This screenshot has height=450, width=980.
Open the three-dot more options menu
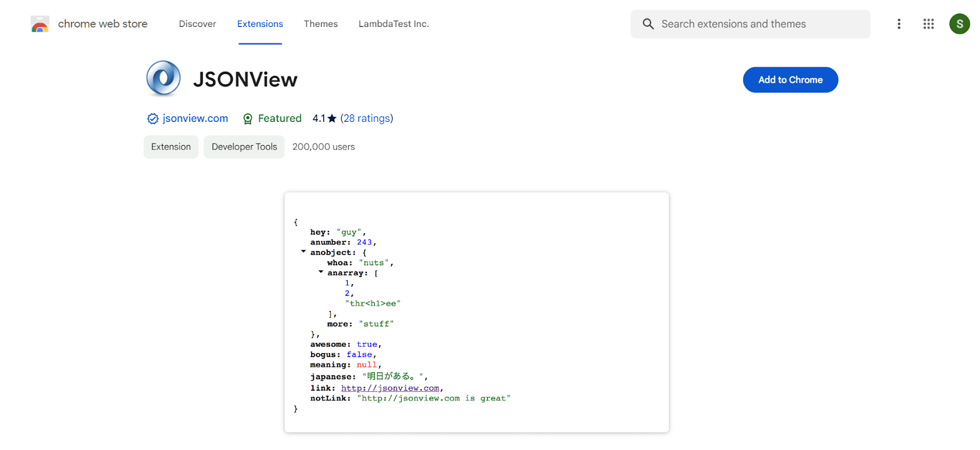click(x=899, y=24)
